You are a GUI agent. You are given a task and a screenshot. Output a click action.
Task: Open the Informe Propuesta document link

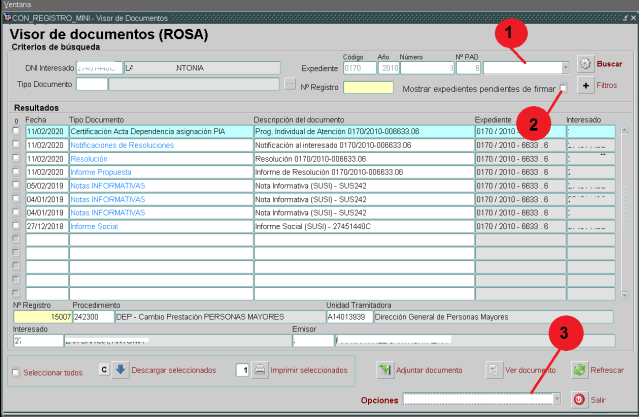[101, 172]
